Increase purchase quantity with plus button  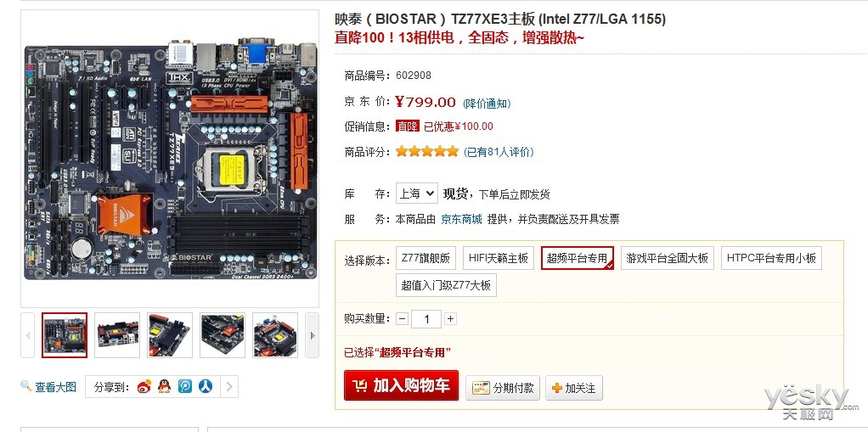[451, 318]
